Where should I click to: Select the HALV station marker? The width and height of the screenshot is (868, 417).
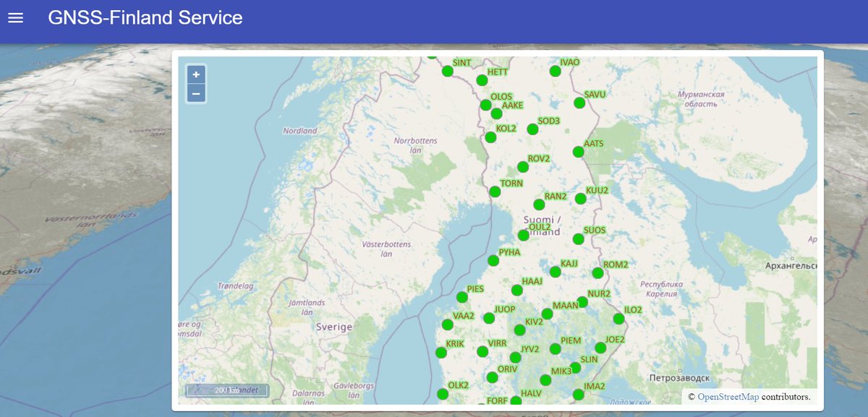(516, 401)
